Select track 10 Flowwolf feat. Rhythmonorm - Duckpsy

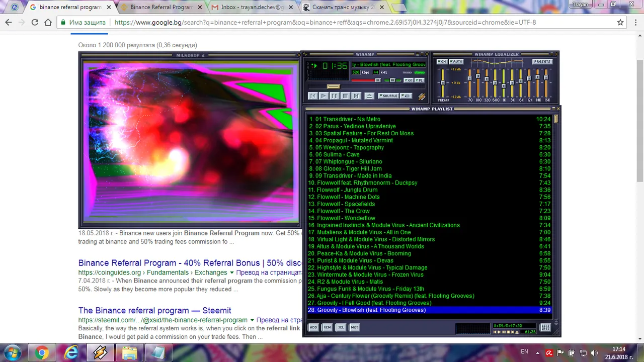(x=429, y=183)
